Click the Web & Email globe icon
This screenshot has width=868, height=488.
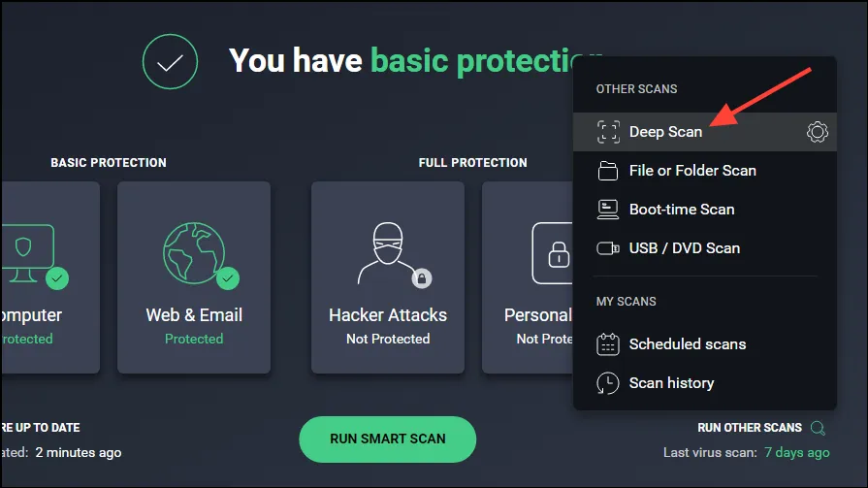(194, 253)
